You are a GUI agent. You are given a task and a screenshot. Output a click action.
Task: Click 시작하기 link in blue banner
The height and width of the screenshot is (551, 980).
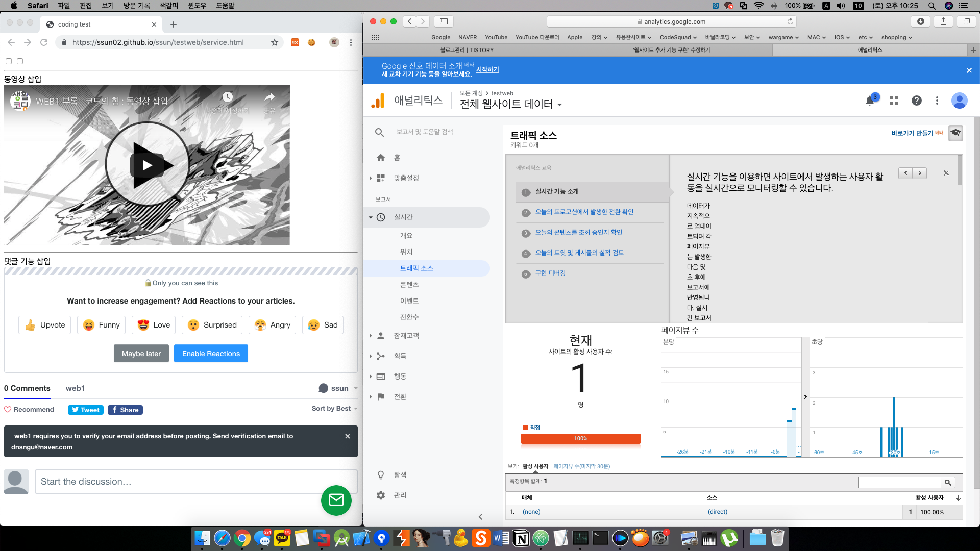tap(487, 70)
